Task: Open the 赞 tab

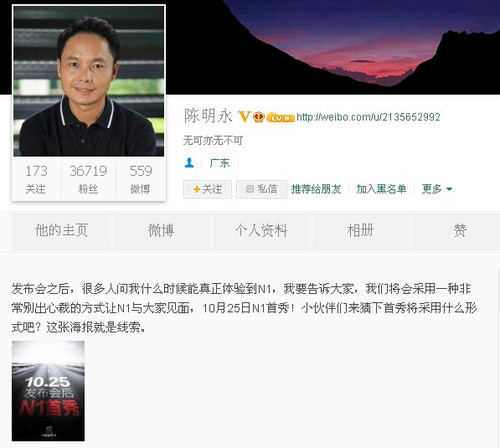Action: click(x=460, y=231)
